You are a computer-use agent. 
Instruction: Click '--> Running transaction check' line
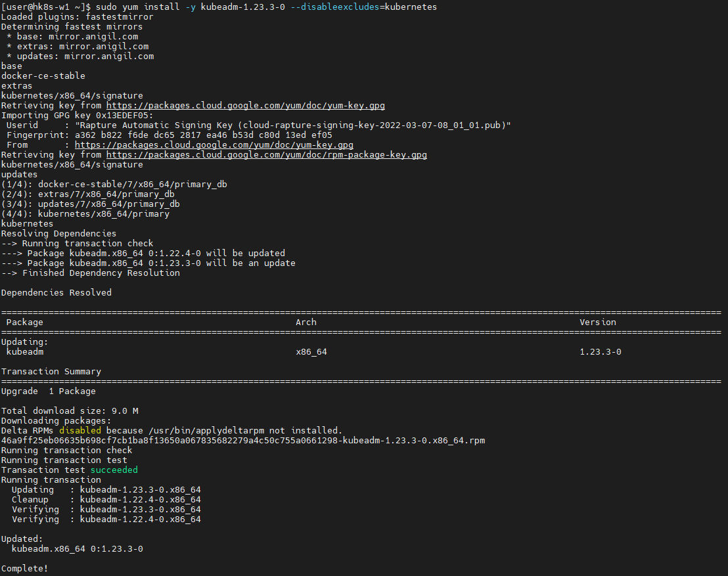77,243
